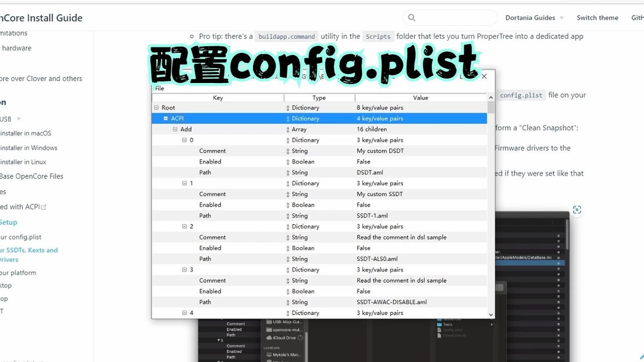Screen dimensions: 644x362
Task: Click the ProperTree vertical scrollbar thumb
Action: pos(491,107)
